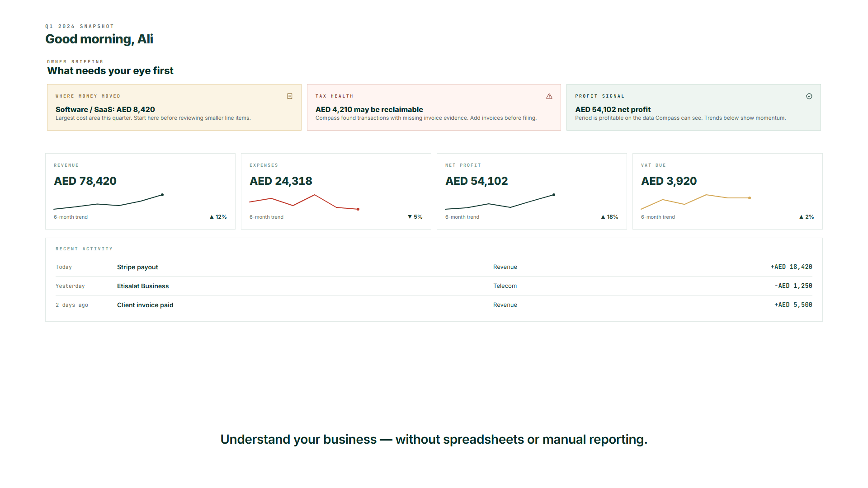Select 'Software / SaaS: AED 8,420' headline
This screenshot has width=868, height=488.
pyautogui.click(x=105, y=109)
